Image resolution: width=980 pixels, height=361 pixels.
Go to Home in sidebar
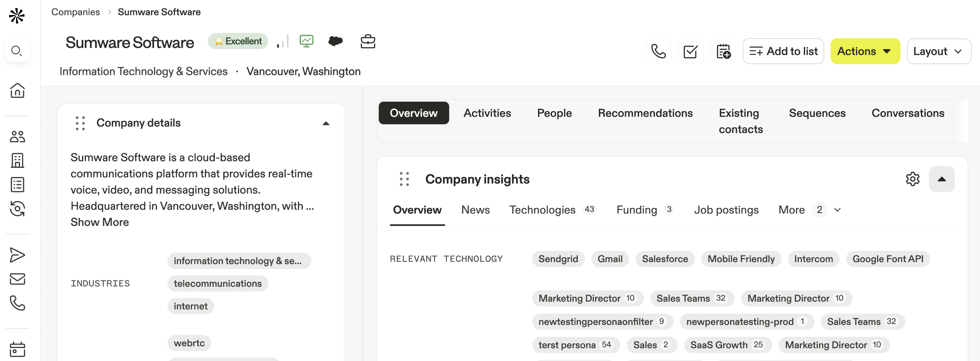click(17, 91)
